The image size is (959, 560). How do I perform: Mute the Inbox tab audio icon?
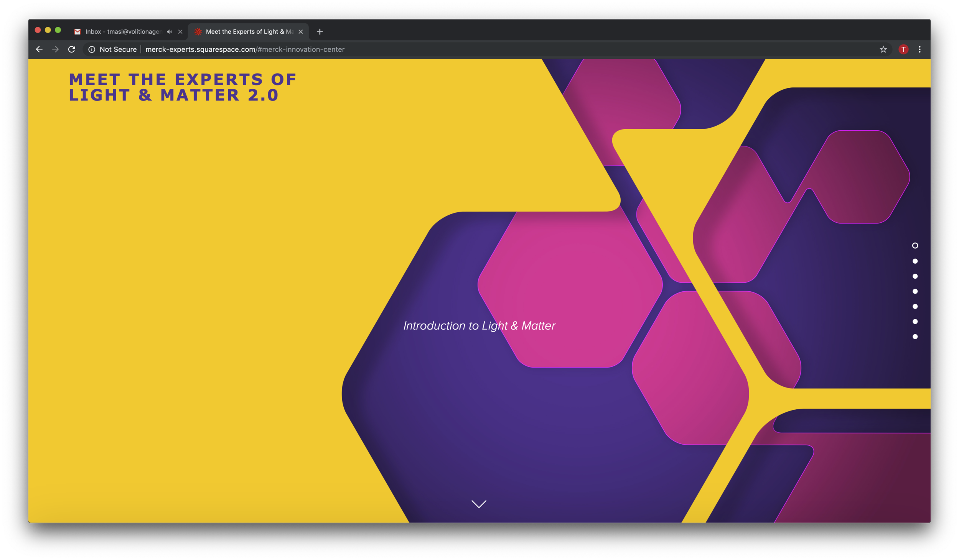coord(169,32)
